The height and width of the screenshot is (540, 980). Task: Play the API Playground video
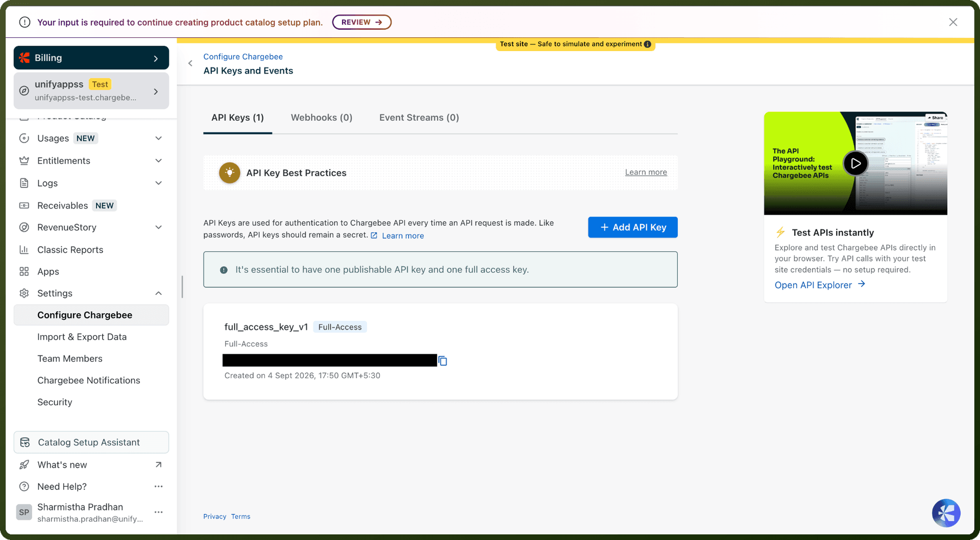(855, 163)
